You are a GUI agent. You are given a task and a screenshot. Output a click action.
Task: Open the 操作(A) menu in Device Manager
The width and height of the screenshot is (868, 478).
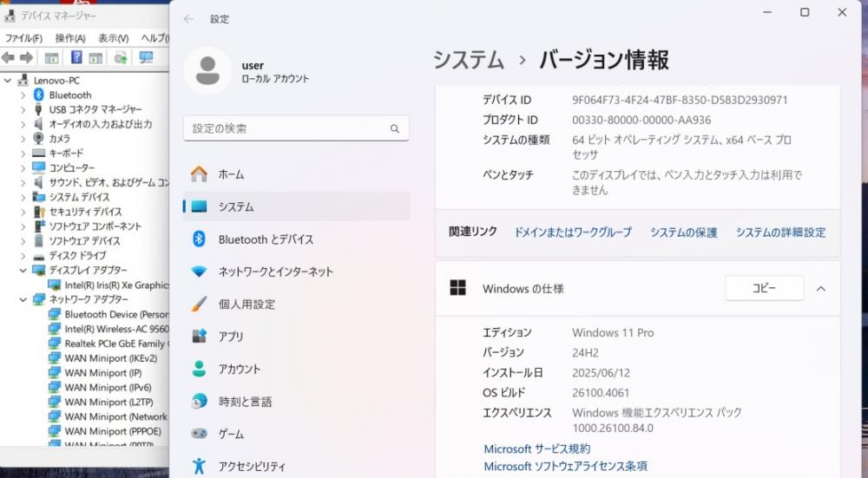coord(70,38)
